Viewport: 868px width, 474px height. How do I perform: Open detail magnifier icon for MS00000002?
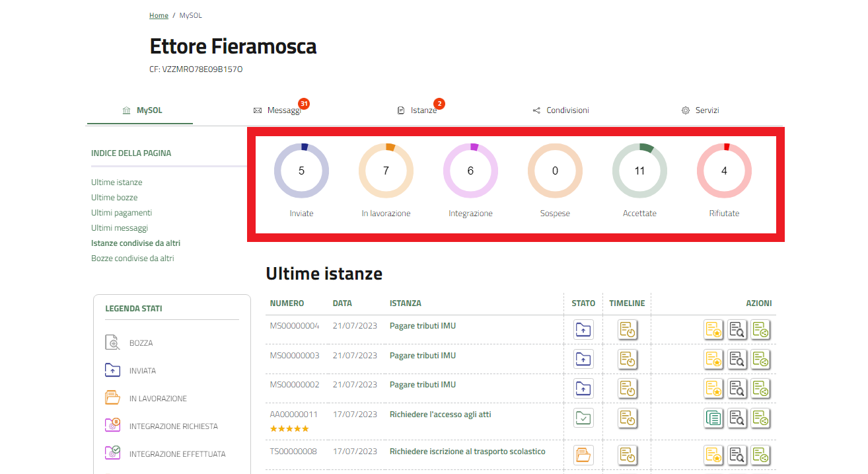tap(737, 388)
